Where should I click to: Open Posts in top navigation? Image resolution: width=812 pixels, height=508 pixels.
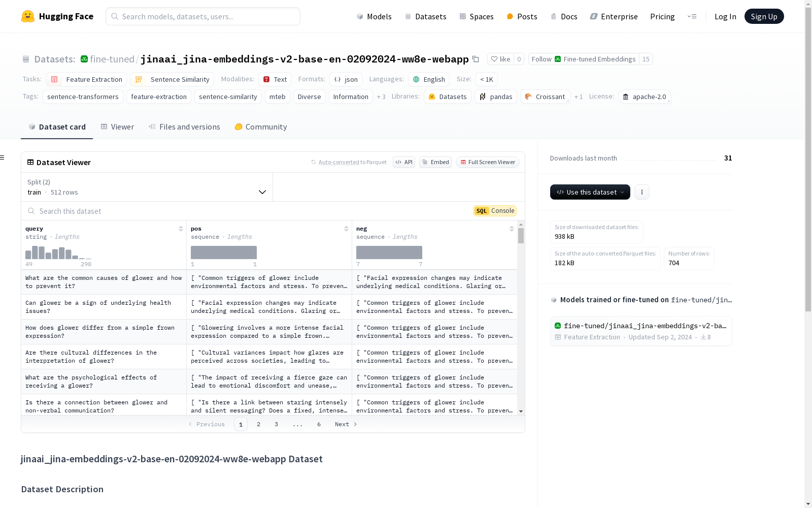[522, 16]
